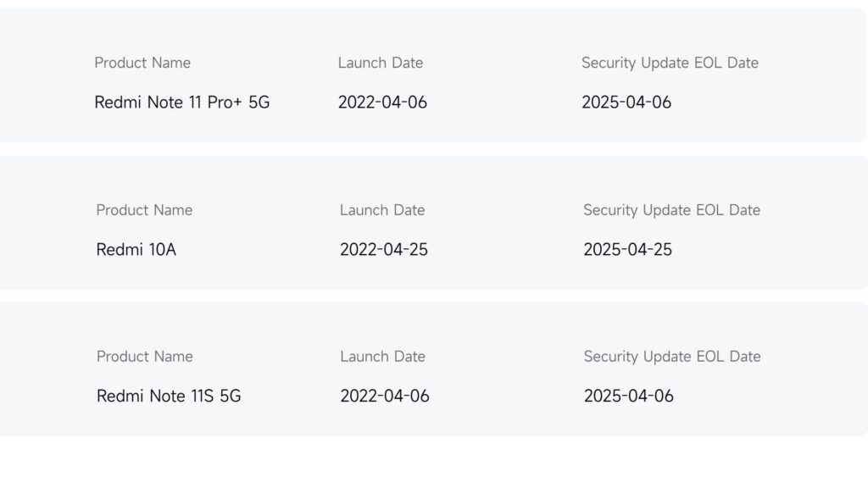Click Product Name label in first card

pyautogui.click(x=142, y=63)
